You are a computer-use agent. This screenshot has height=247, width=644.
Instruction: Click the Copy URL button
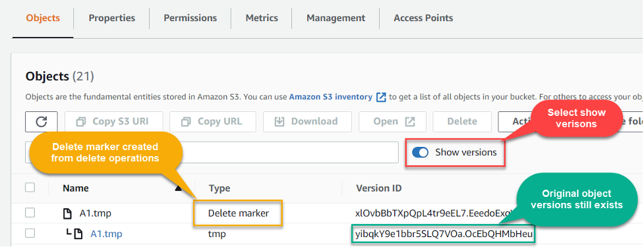tap(213, 122)
